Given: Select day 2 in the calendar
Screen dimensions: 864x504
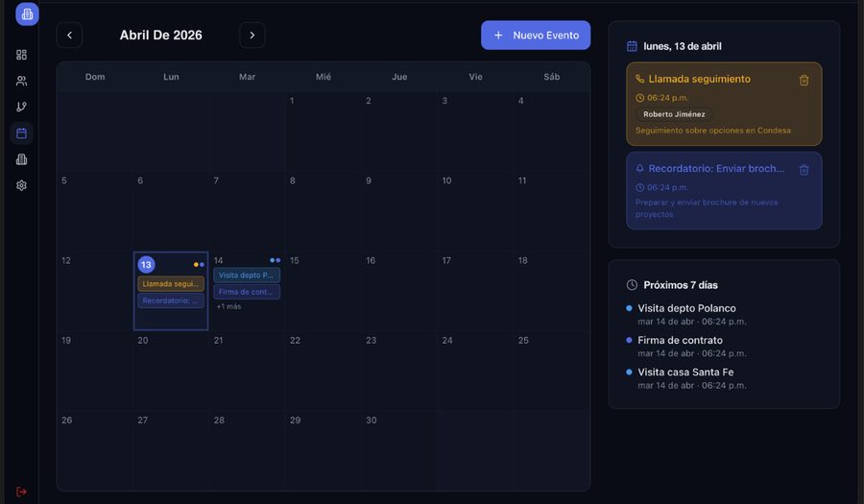Looking at the screenshot, I should tap(399, 132).
